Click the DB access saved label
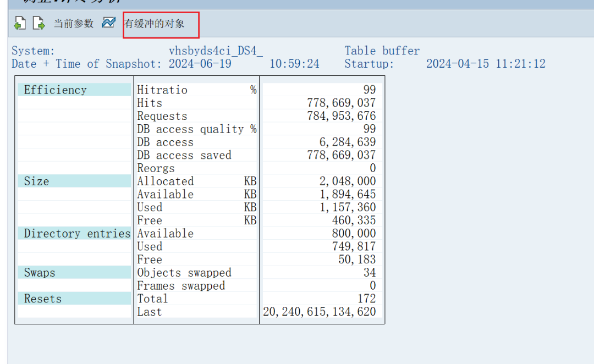 click(184, 155)
